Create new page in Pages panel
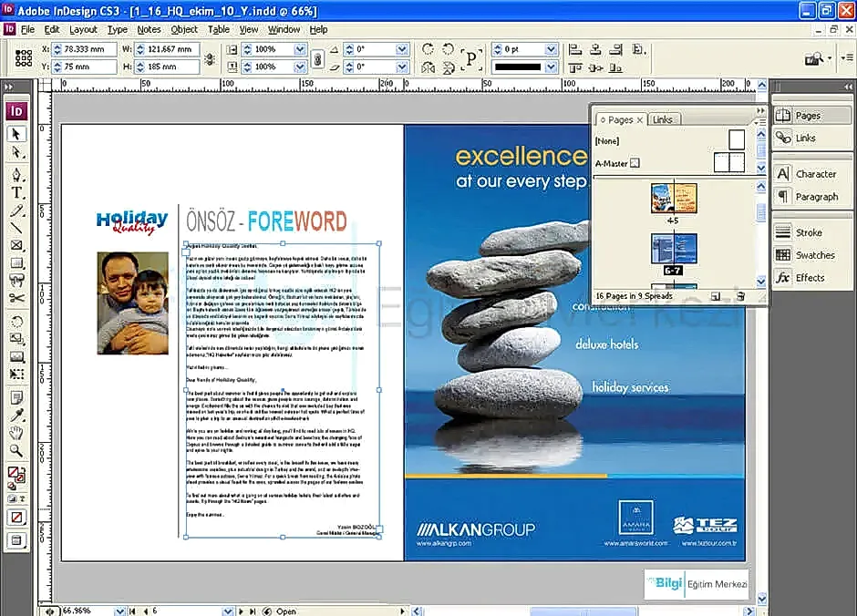Screen dimensions: 857x616 click(716, 296)
